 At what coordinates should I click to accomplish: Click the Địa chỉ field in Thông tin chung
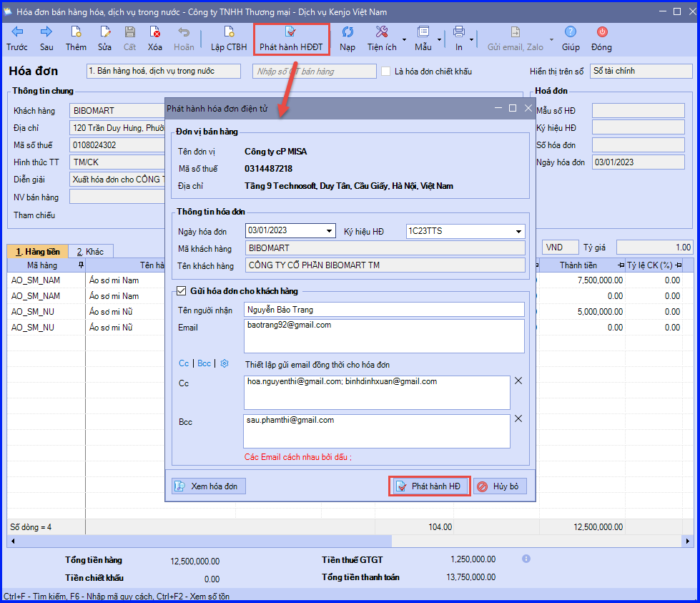[x=117, y=128]
